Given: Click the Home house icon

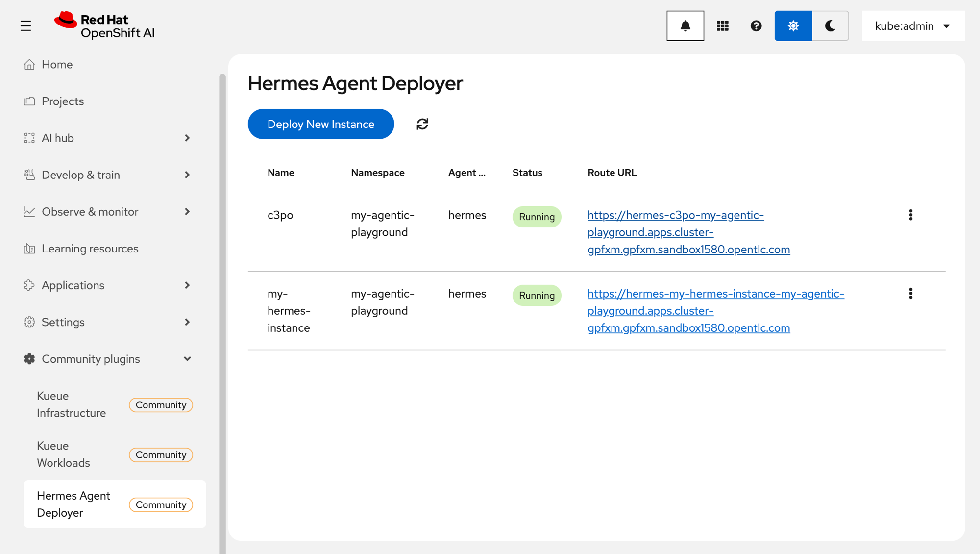Looking at the screenshot, I should tap(29, 64).
